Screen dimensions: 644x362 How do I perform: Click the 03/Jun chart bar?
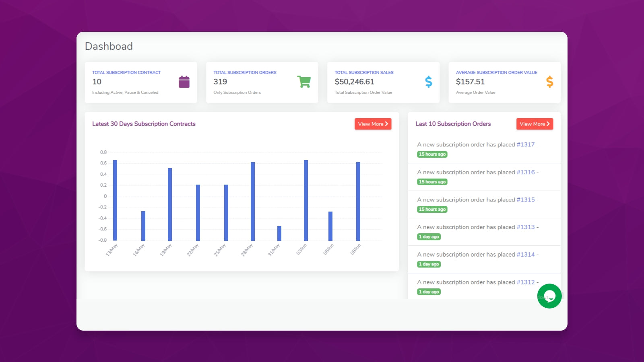click(x=306, y=200)
